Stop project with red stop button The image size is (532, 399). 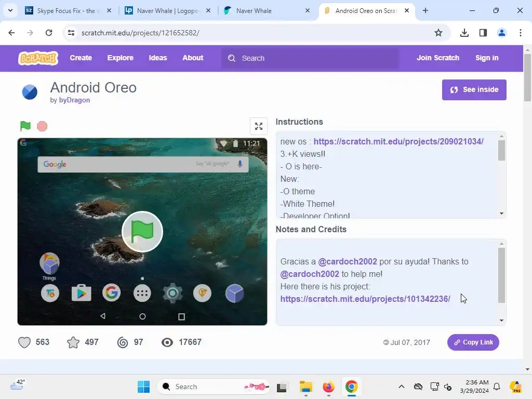click(42, 126)
